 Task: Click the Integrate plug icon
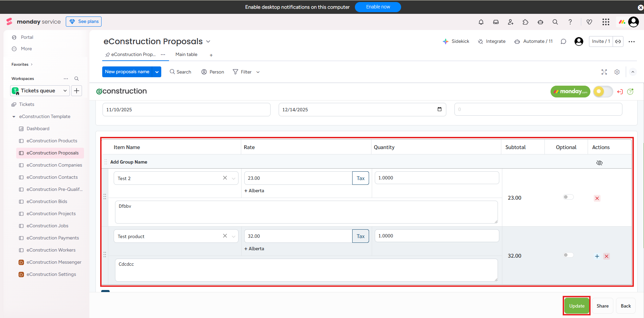pyautogui.click(x=480, y=41)
